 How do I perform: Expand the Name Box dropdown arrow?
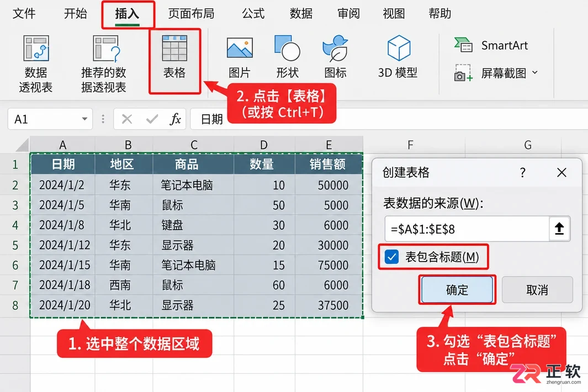pos(85,119)
